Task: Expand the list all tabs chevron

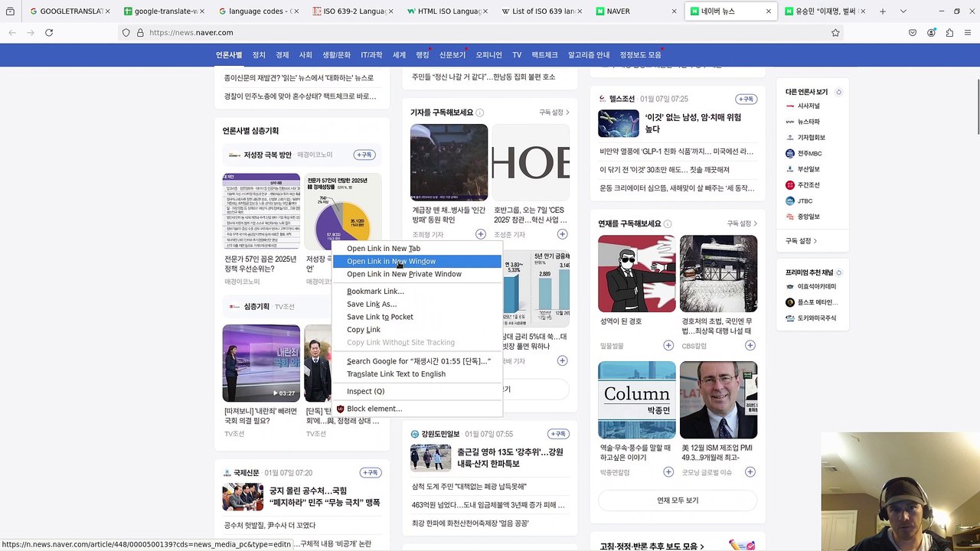Action: coord(903,11)
